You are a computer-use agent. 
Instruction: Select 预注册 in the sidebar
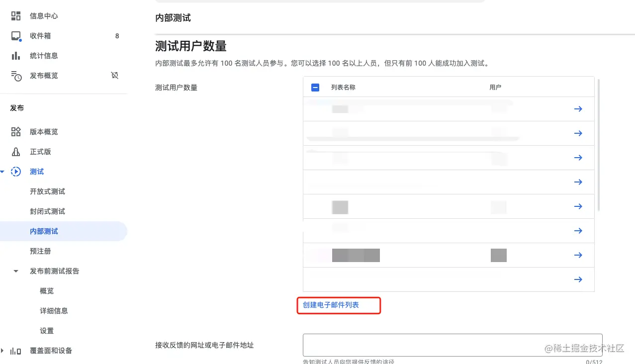click(40, 251)
